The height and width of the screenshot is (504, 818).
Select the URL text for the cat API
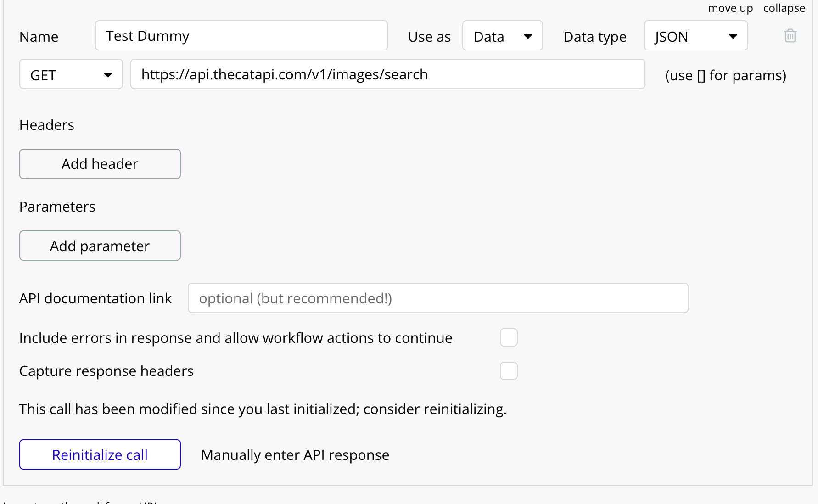point(285,74)
